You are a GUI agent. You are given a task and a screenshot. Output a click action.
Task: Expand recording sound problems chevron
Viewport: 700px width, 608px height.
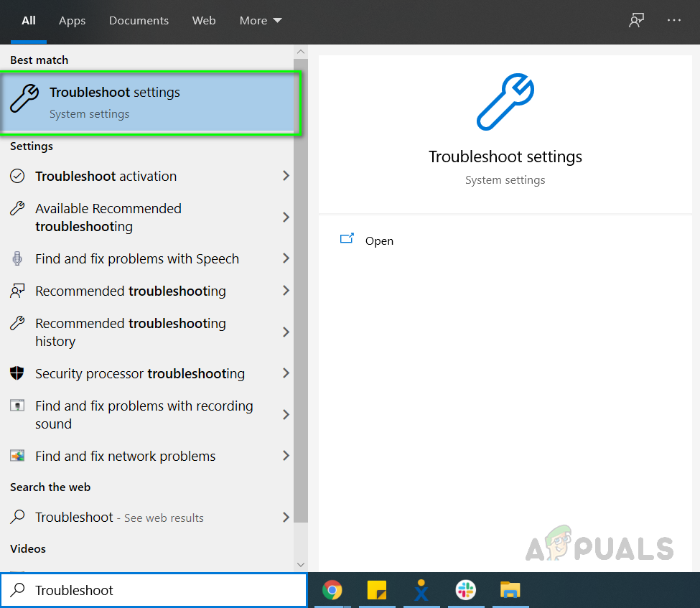tap(286, 415)
